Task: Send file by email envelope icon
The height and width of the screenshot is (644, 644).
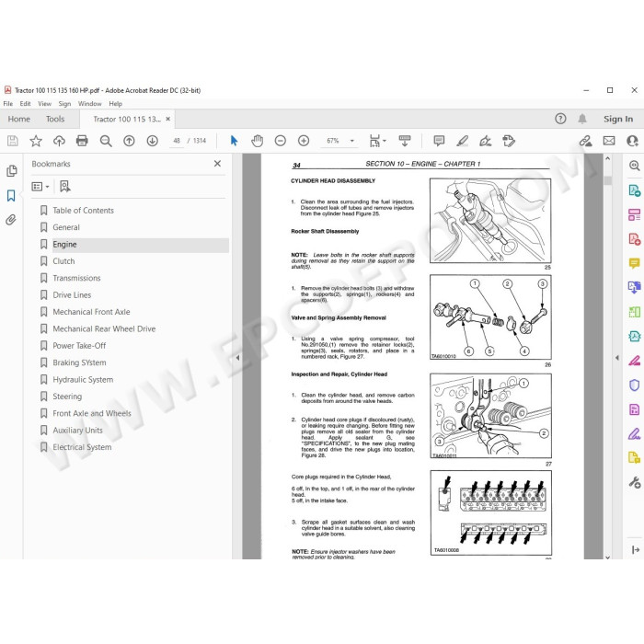Action: tap(609, 141)
